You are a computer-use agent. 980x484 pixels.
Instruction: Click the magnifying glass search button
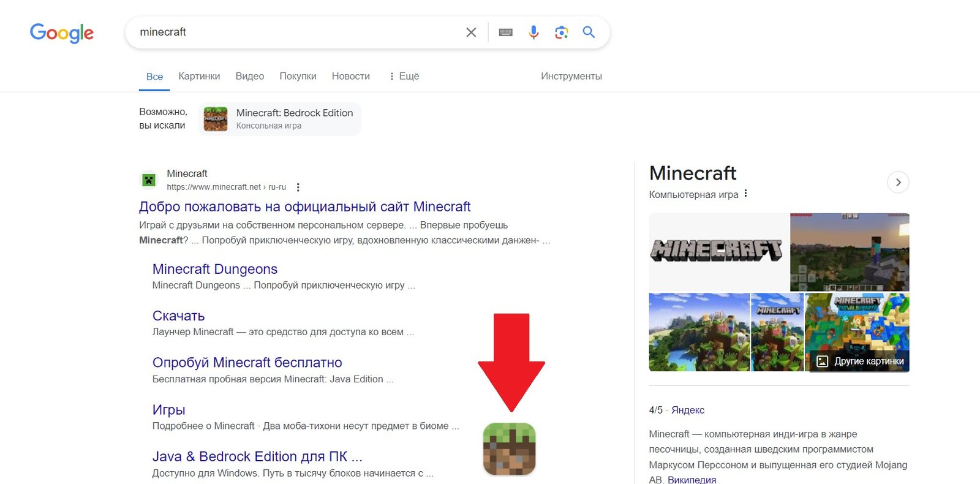coord(589,32)
